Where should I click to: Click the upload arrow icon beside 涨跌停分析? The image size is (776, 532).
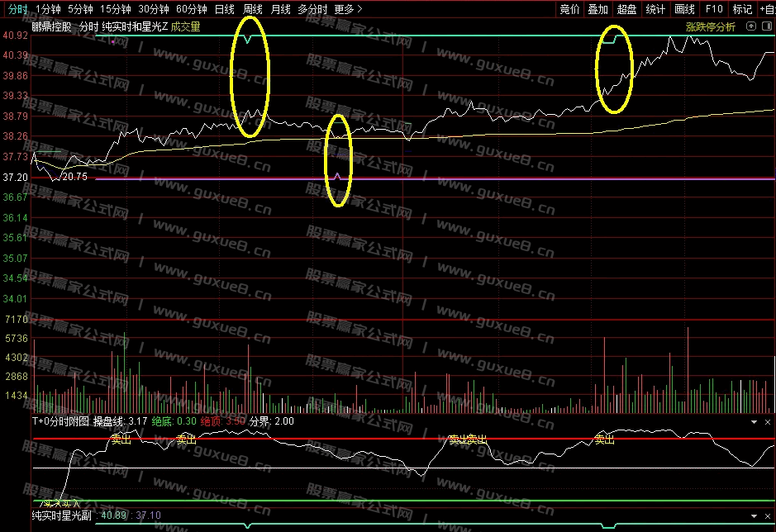coord(750,26)
